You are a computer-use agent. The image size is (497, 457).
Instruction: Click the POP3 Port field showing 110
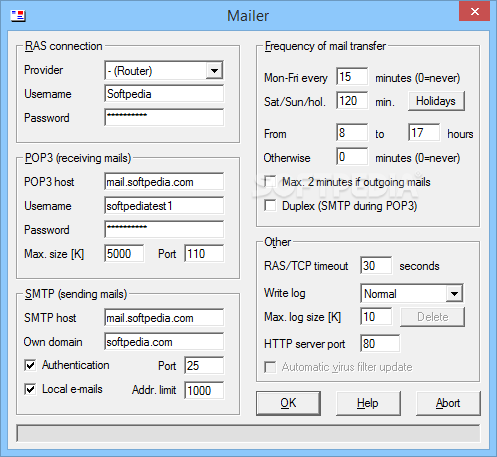pyautogui.click(x=204, y=254)
